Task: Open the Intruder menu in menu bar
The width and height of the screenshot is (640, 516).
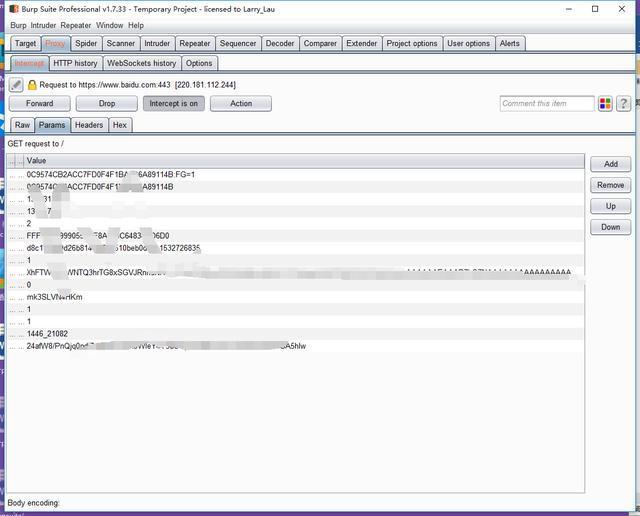Action: 43,25
